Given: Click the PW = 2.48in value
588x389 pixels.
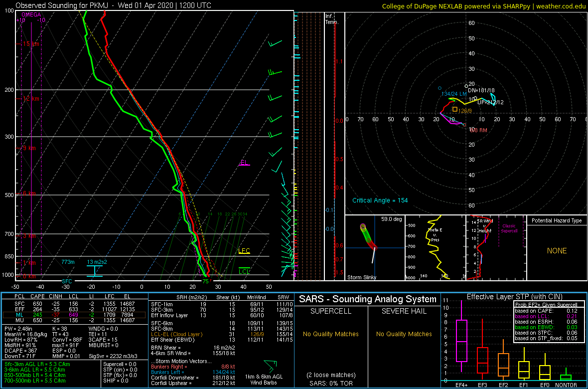Looking at the screenshot, I should [19, 328].
